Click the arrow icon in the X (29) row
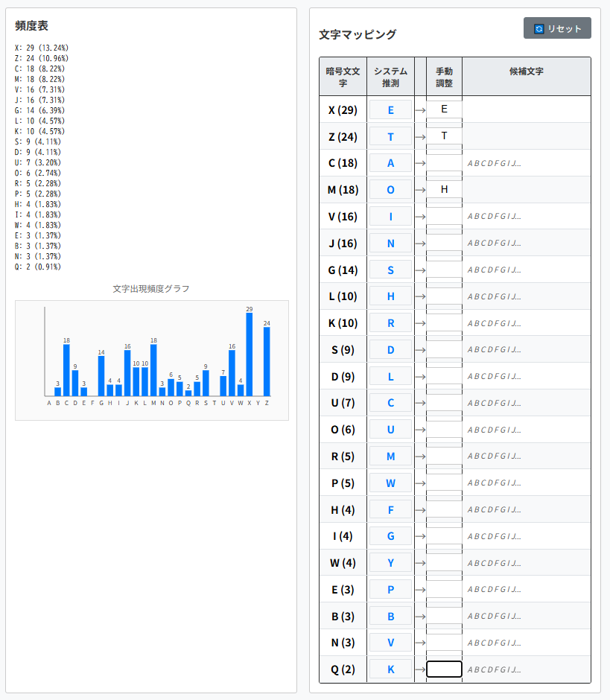610x700 pixels. pyautogui.click(x=420, y=110)
